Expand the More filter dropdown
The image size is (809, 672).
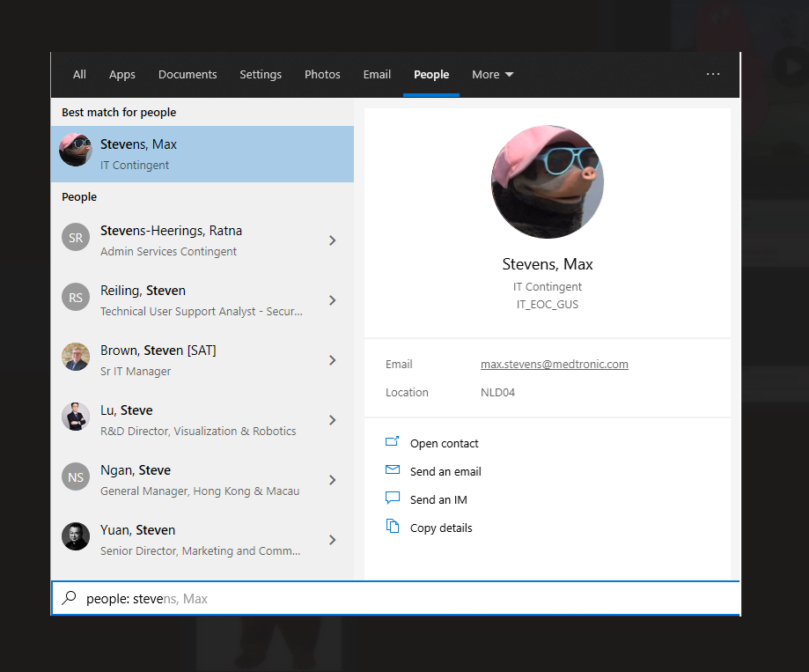(492, 75)
